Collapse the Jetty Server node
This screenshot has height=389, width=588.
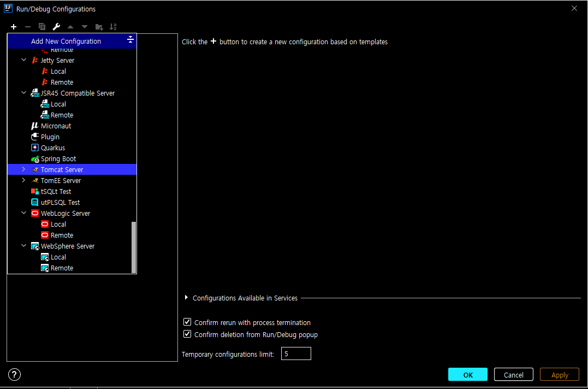[23, 60]
